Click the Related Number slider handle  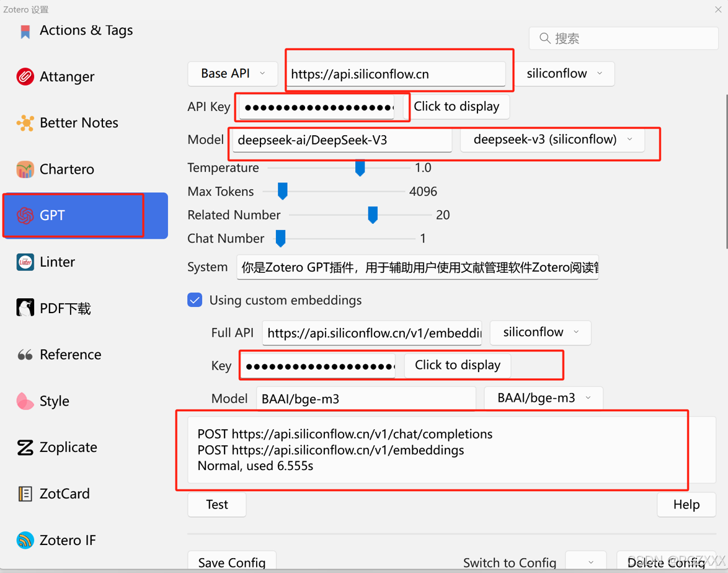(x=373, y=215)
